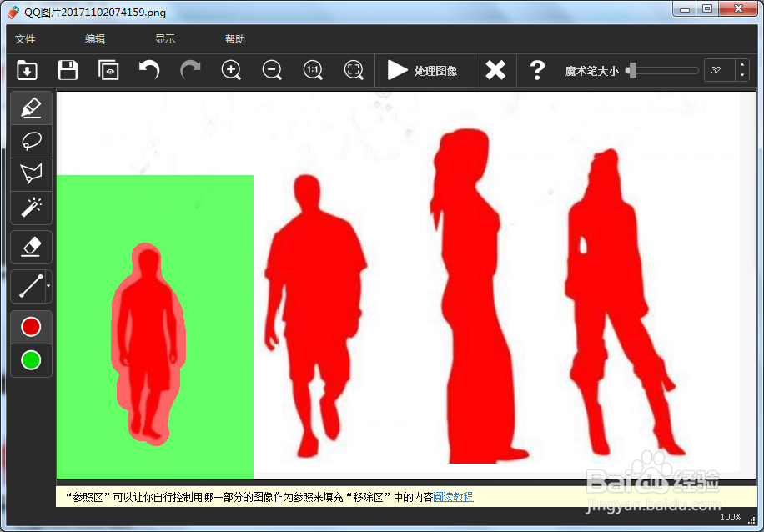Click the 魔术笔大小 slider handle
764x532 pixels.
632,70
